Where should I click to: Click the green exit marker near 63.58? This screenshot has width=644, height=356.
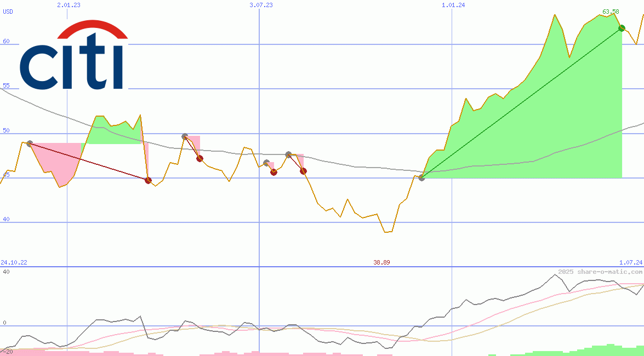(x=622, y=28)
